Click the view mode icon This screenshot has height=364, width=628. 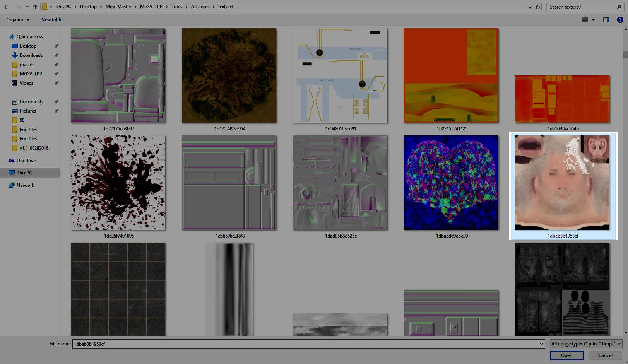(585, 20)
